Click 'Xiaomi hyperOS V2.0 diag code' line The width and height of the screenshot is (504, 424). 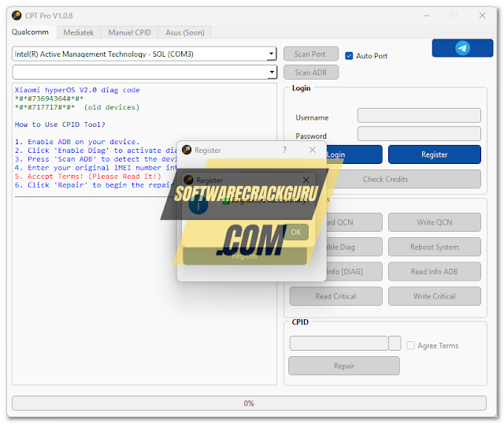point(77,90)
